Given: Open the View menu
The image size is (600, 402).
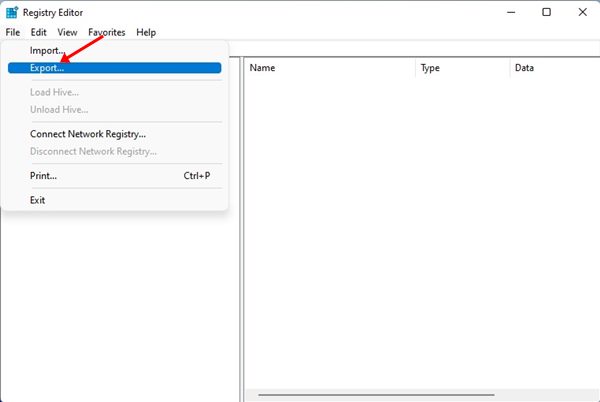Looking at the screenshot, I should [67, 33].
